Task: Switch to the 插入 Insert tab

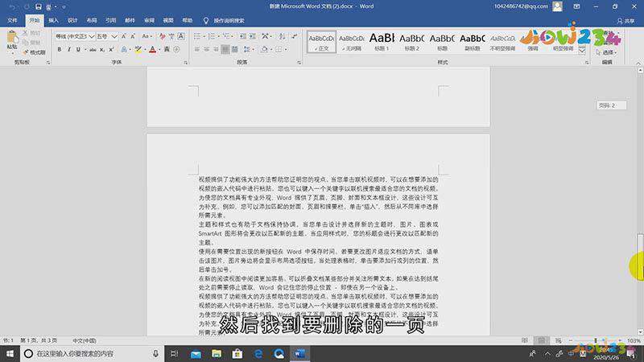Action: pyautogui.click(x=53, y=21)
